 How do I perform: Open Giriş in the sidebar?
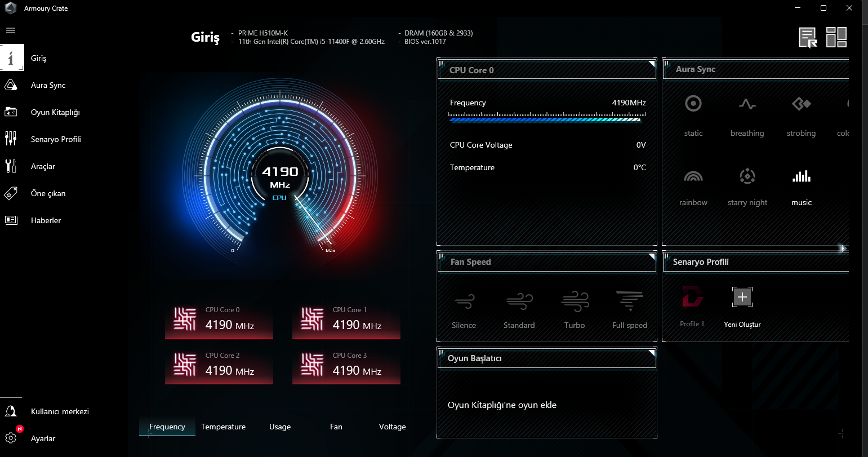point(38,58)
